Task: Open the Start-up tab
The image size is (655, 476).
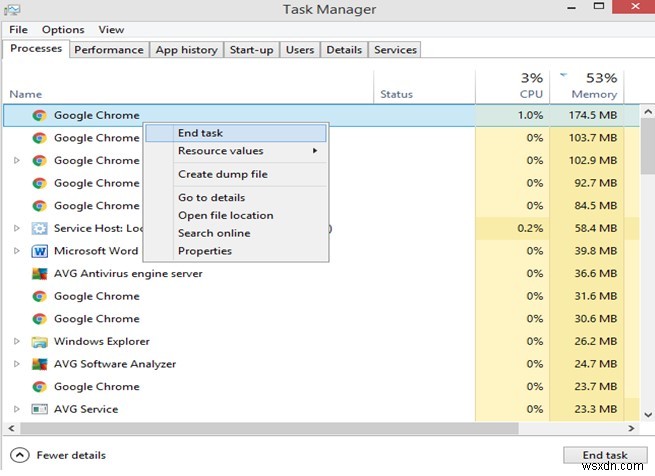Action: (251, 49)
